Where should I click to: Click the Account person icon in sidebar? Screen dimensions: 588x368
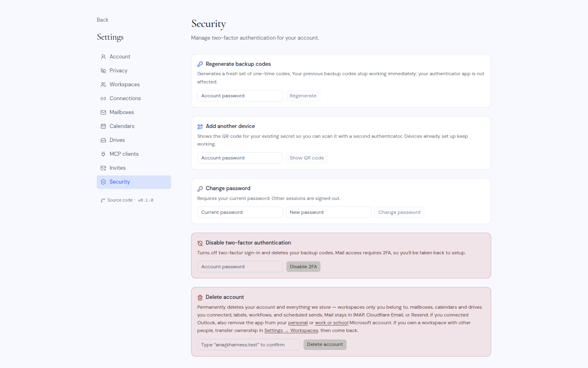[103, 57]
